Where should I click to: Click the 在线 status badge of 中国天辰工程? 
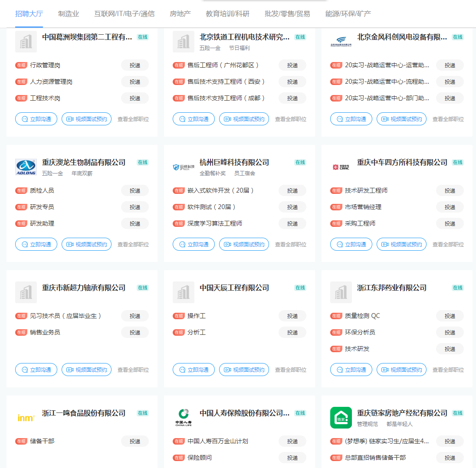299,287
